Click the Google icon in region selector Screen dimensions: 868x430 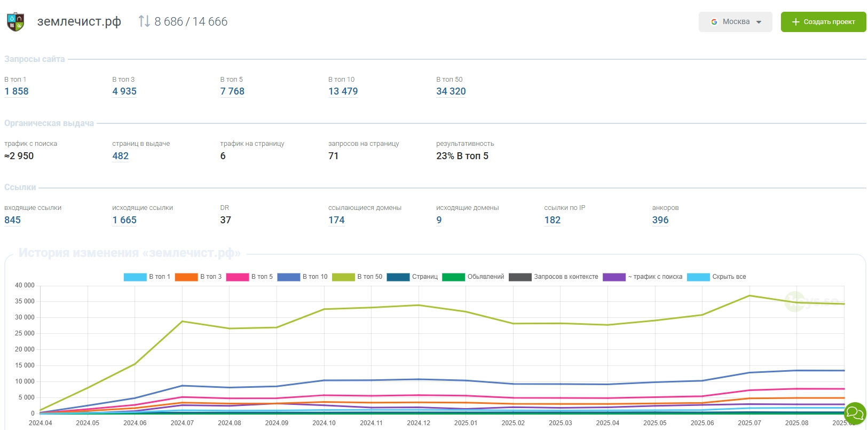click(x=714, y=22)
